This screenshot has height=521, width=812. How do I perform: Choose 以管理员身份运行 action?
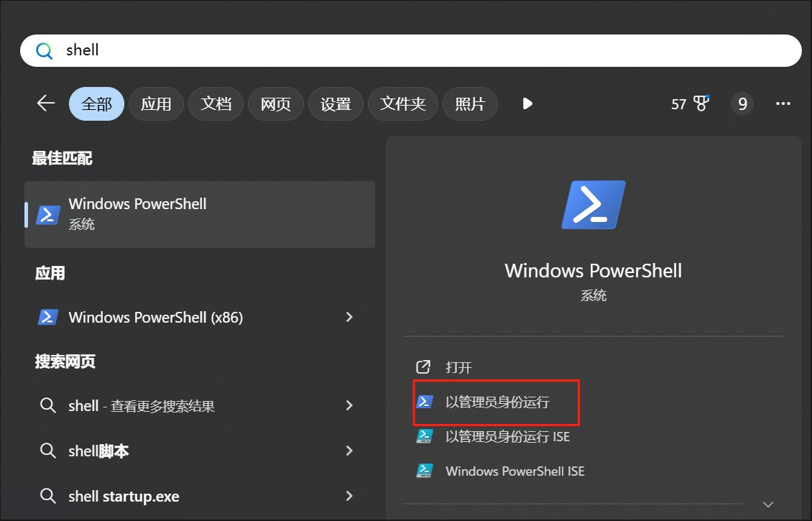coord(497,402)
